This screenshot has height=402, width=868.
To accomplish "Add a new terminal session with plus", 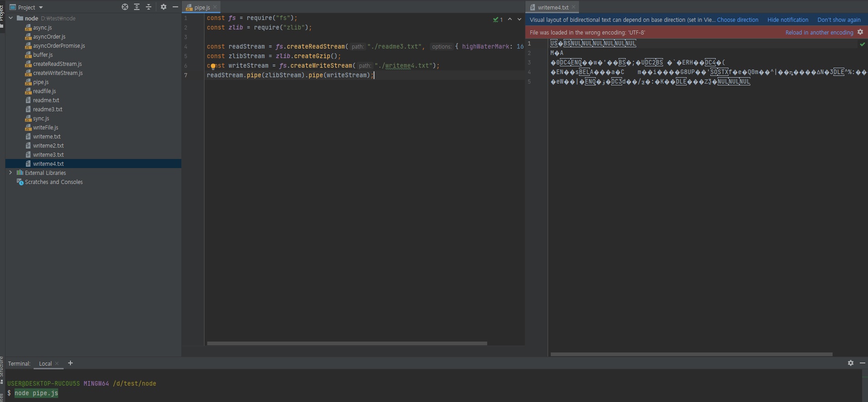I will [70, 363].
